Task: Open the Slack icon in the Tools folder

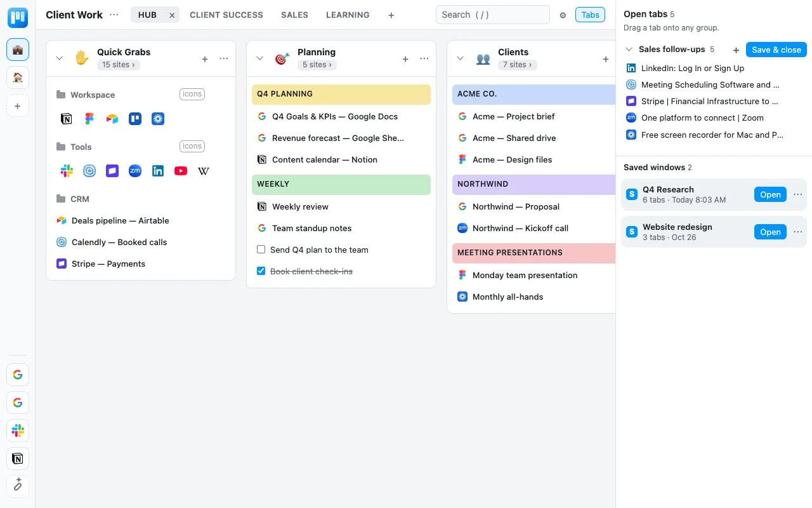Action: (67, 171)
